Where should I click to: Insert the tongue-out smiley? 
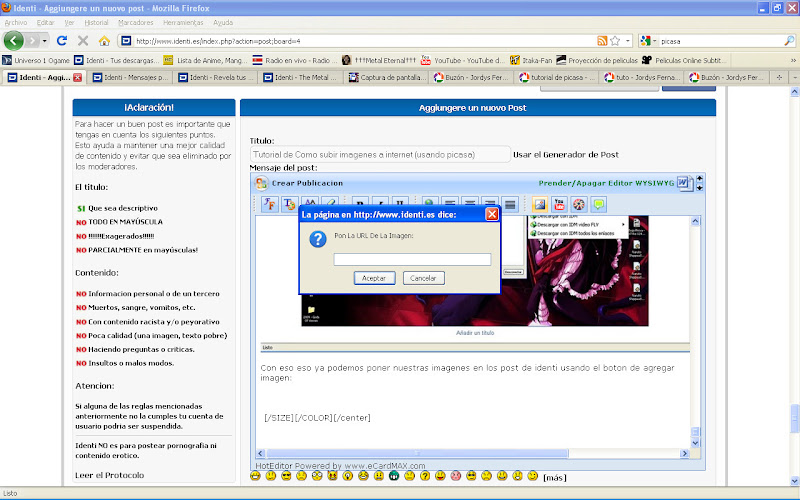(440, 476)
